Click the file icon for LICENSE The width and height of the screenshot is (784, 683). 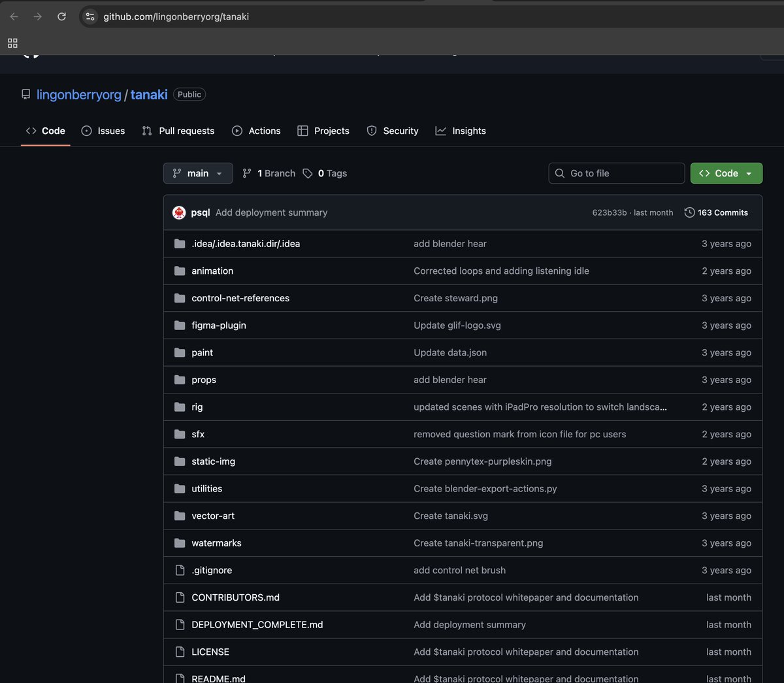180,652
